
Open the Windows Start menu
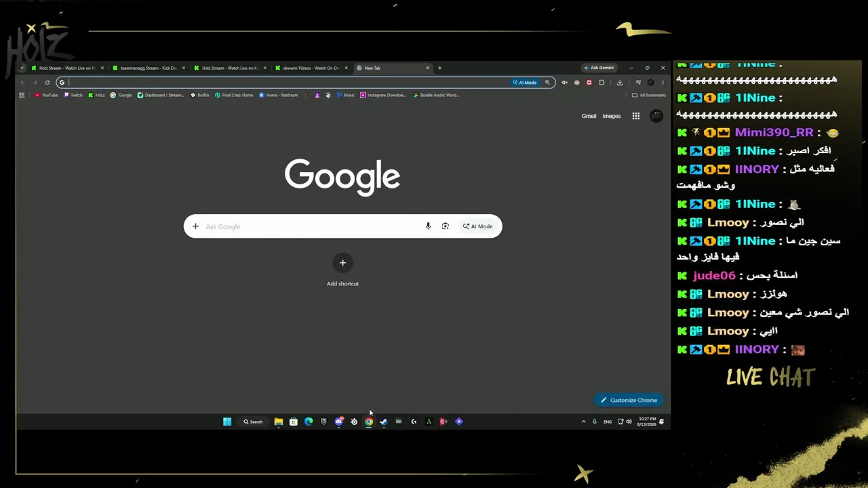[227, 422]
